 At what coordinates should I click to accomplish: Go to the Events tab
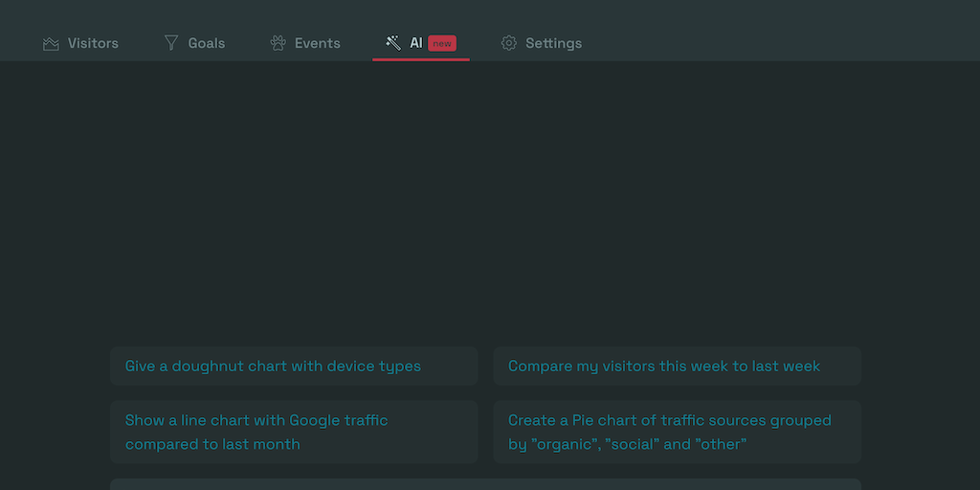[317, 43]
